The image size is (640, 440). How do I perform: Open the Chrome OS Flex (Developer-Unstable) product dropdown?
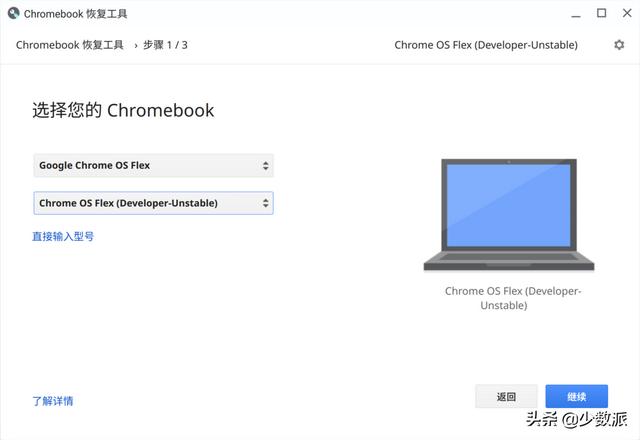[x=153, y=203]
